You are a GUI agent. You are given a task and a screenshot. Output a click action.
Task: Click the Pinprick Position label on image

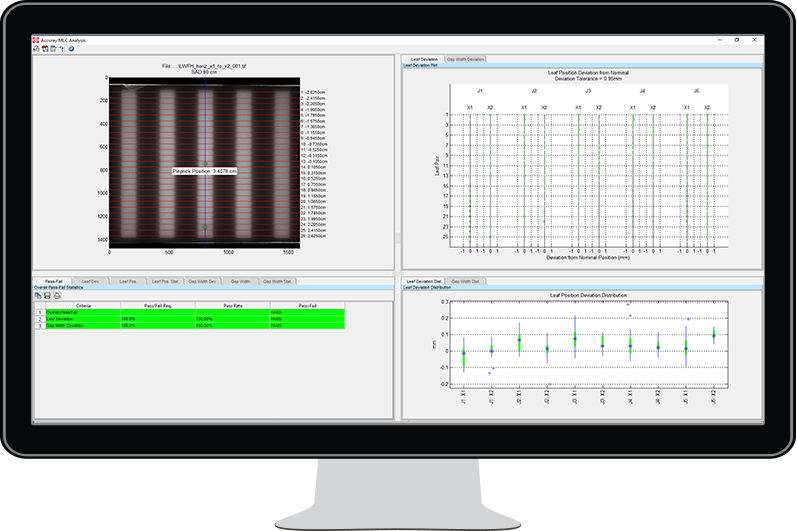point(204,171)
